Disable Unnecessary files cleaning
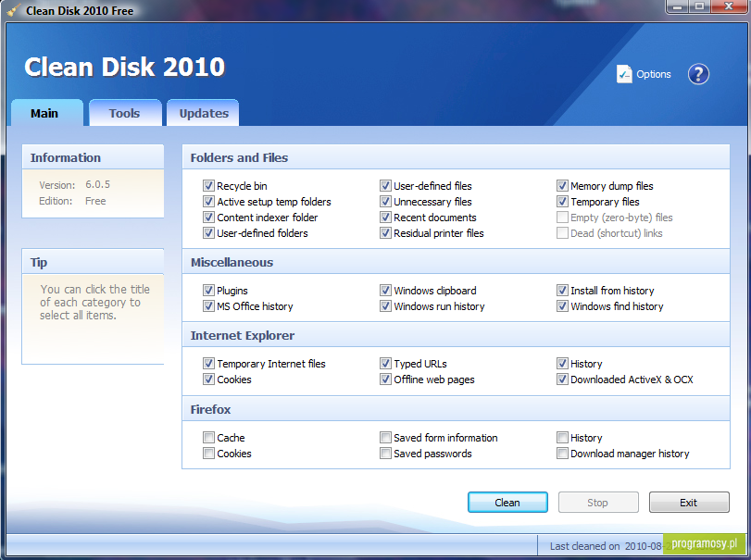The height and width of the screenshot is (560, 751). [x=385, y=202]
